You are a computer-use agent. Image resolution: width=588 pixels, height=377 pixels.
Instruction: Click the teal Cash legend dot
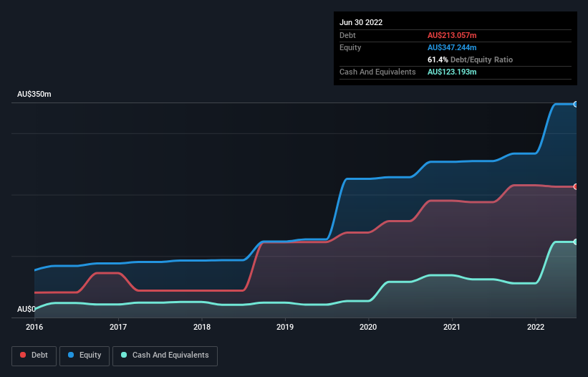click(124, 355)
